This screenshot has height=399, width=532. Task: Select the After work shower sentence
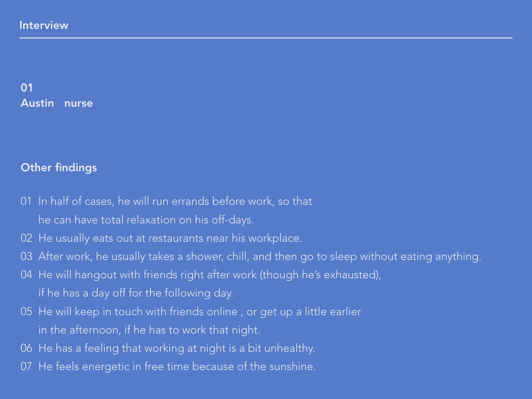pyautogui.click(x=259, y=256)
